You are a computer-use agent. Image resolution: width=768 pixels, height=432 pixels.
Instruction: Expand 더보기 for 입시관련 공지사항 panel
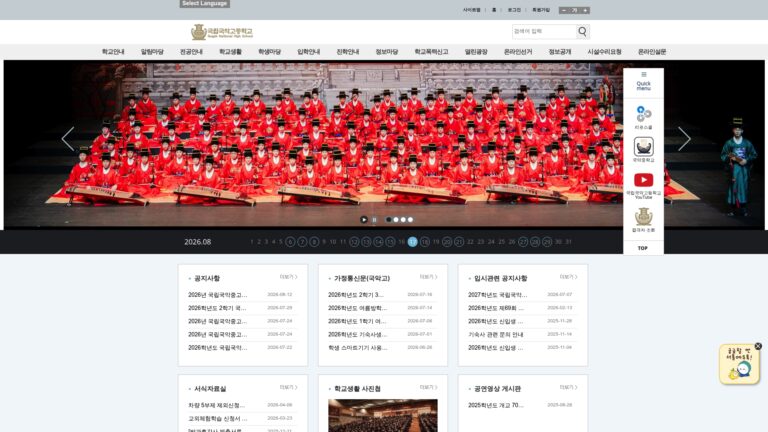pyautogui.click(x=569, y=277)
